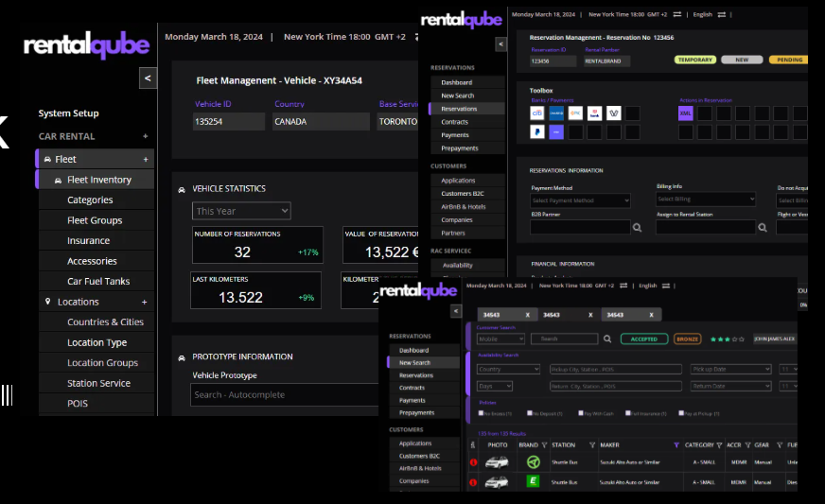Collapse the sidebar in Reservation Management window
The height and width of the screenshot is (504, 825).
(500, 44)
